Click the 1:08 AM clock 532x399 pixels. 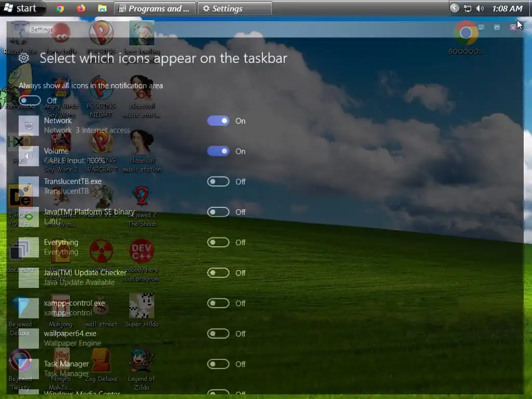point(507,8)
